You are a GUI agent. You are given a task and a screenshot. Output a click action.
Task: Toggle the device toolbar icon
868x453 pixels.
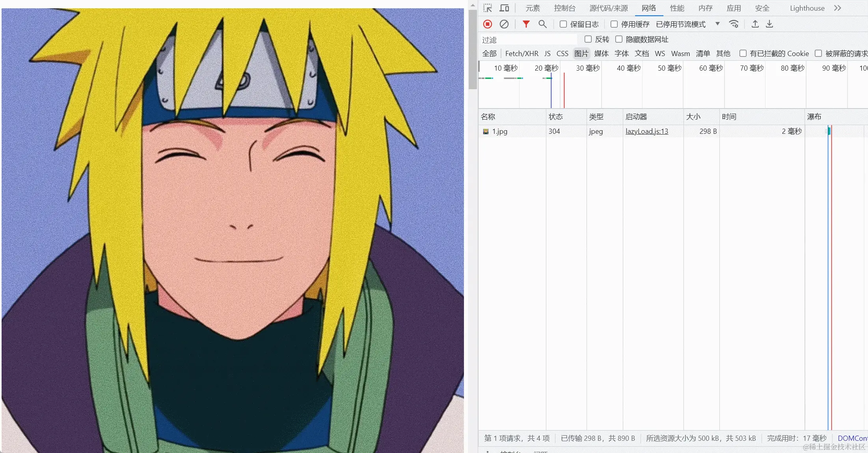[x=504, y=8]
